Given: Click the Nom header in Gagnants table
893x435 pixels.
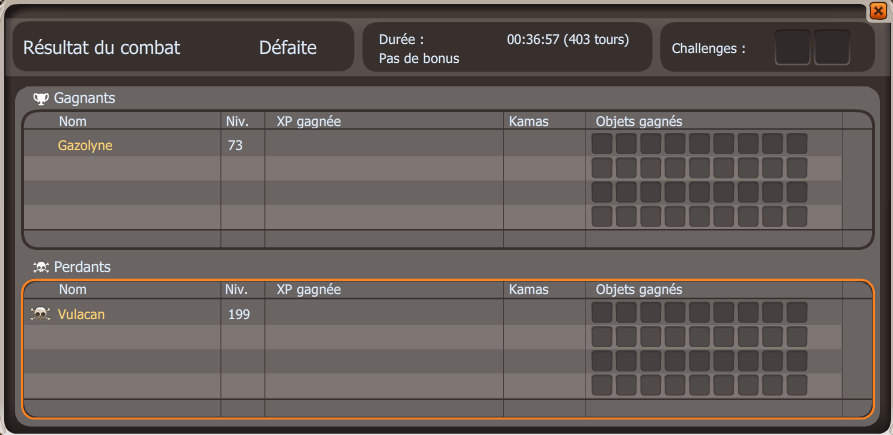Looking at the screenshot, I should click(73, 121).
